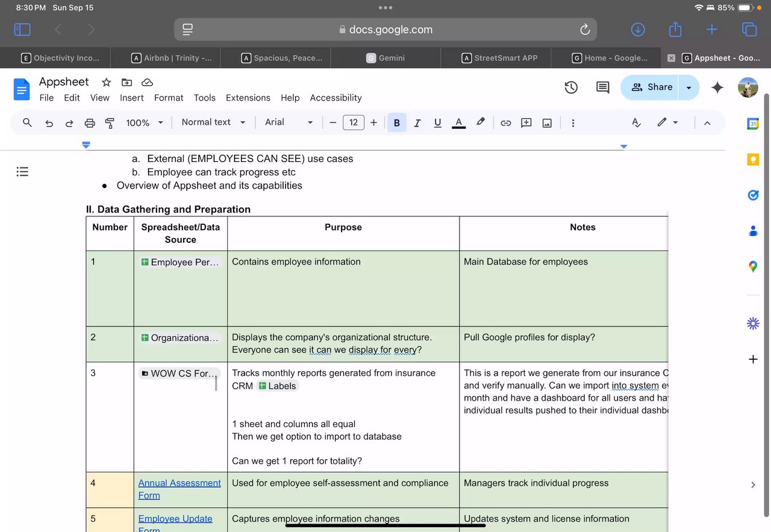Viewport: 771px width, 532px height.
Task: Open spelling and grammar check
Action: point(637,123)
